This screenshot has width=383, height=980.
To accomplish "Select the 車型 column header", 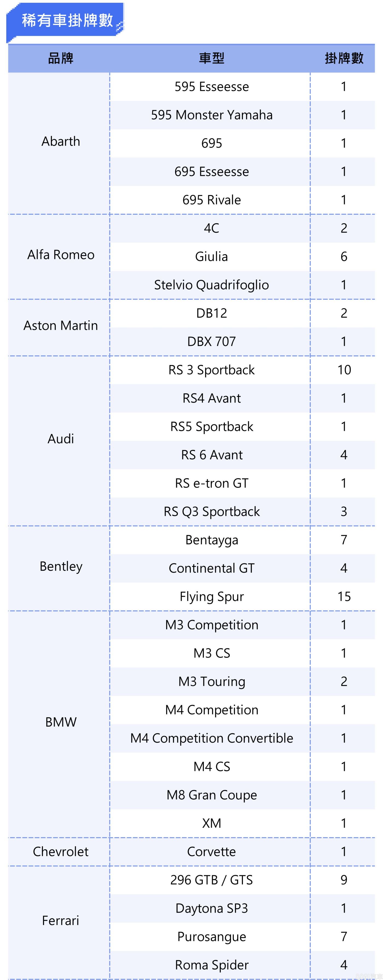I will (x=212, y=58).
